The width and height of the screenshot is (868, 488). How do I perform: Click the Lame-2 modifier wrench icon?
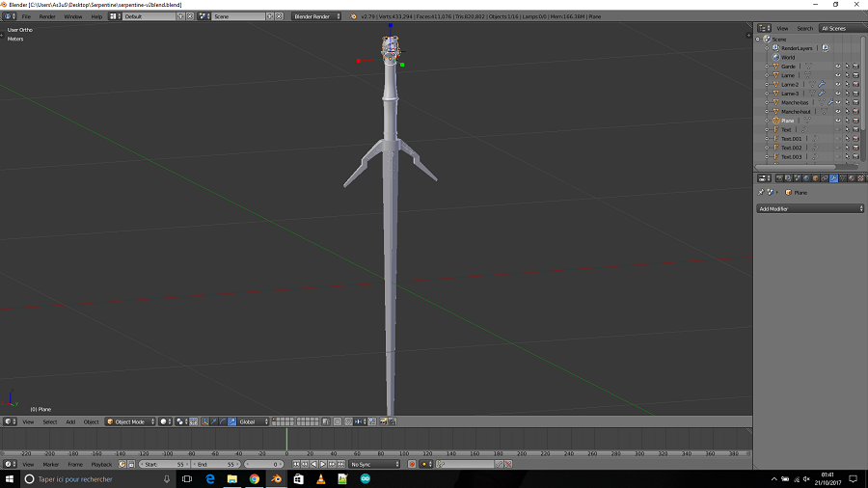point(821,84)
